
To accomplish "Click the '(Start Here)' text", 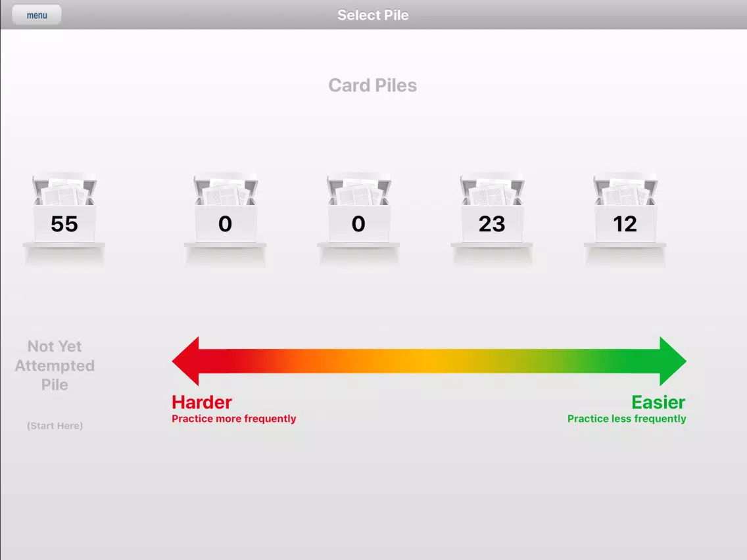I will tap(55, 426).
